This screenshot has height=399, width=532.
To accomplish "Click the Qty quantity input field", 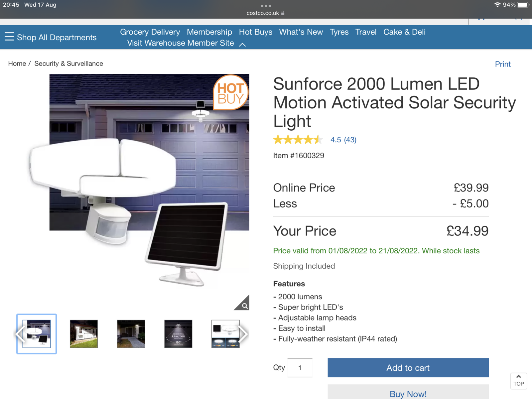I will tap(300, 368).
